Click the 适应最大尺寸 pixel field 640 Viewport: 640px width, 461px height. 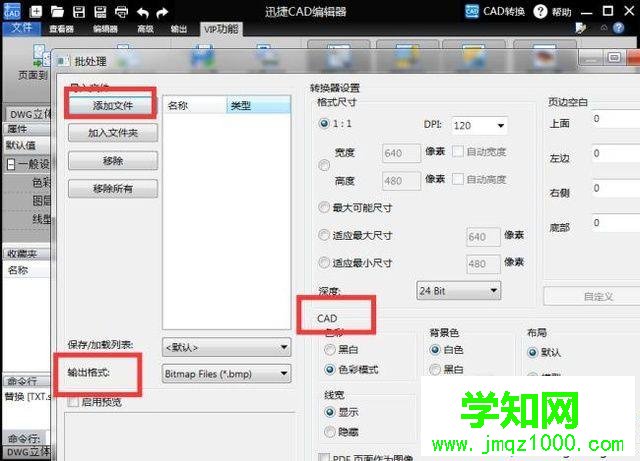[483, 237]
